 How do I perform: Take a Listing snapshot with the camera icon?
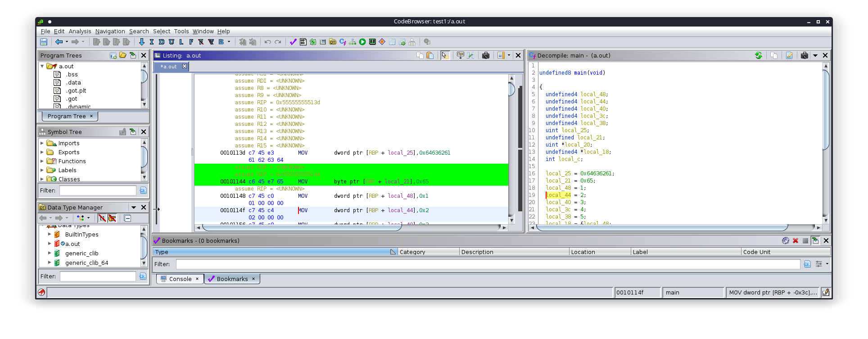[x=486, y=55]
